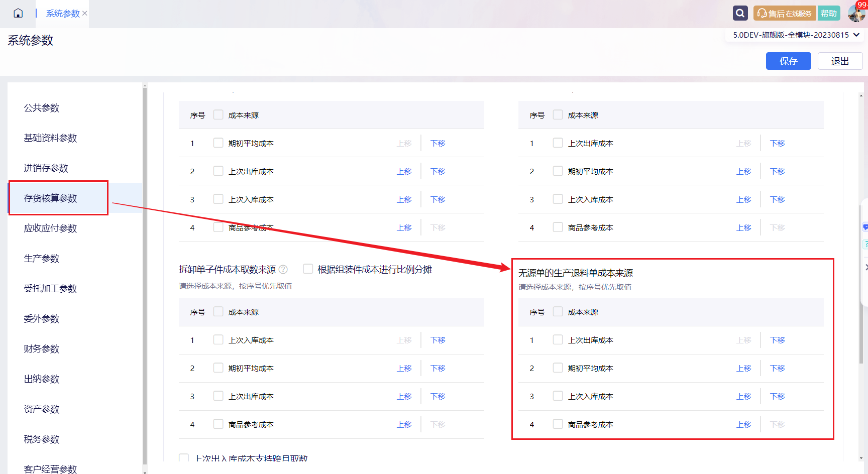868x474 pixels.
Task: Switch to the 系统参数 tab
Action: [x=63, y=14]
